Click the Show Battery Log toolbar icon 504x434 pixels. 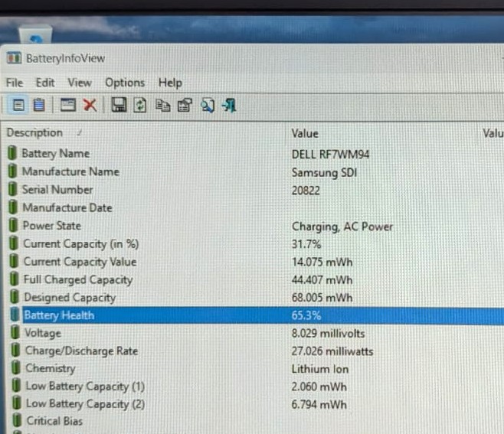tap(39, 105)
